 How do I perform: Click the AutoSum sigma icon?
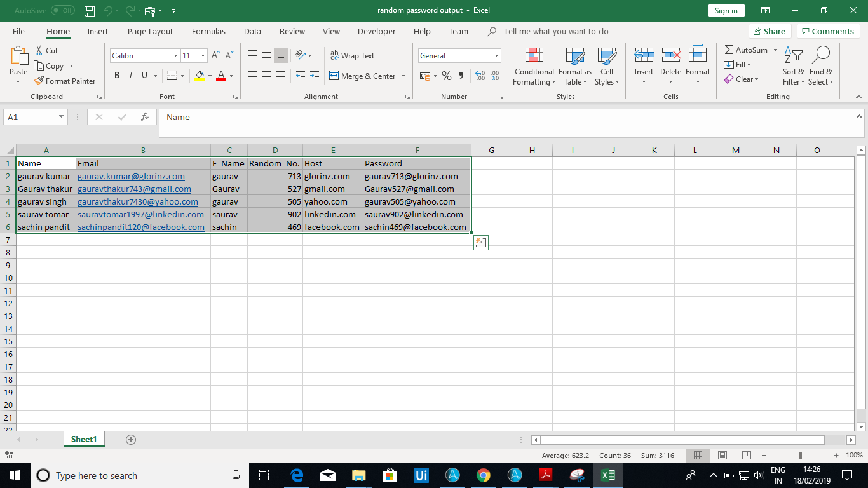[729, 50]
